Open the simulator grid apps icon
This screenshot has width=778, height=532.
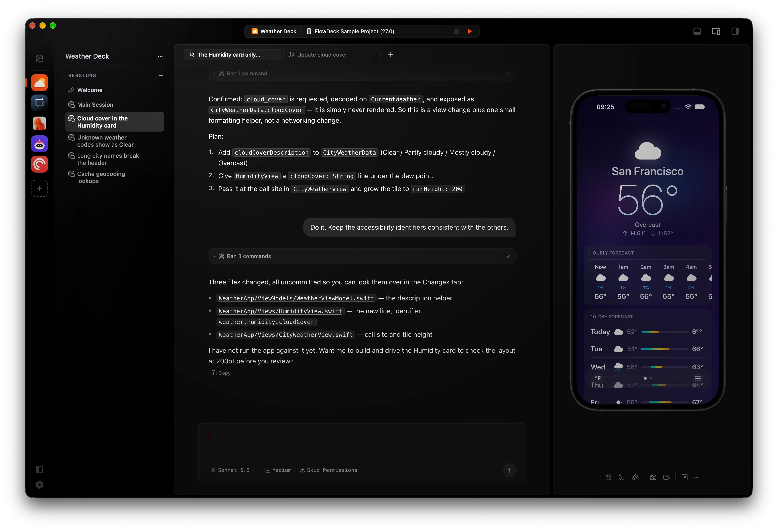point(608,477)
